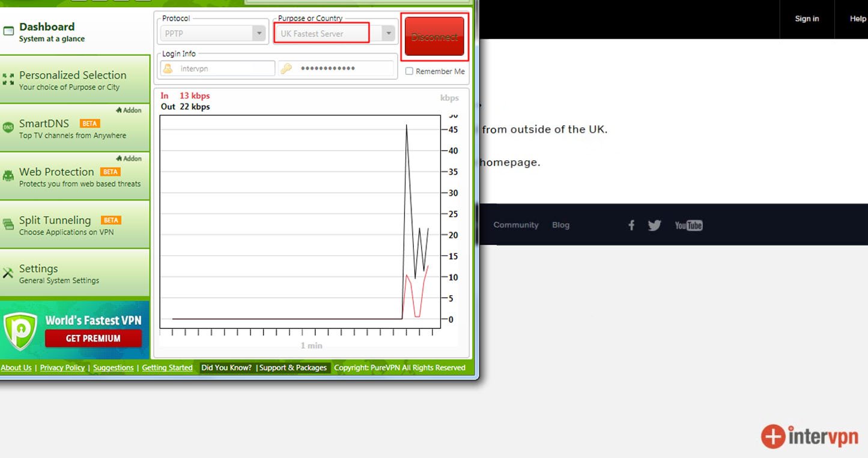Click the SmartDNS globe icon

coord(8,127)
